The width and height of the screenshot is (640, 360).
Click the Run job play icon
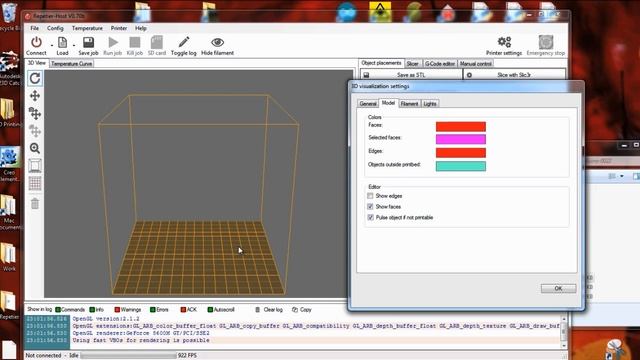point(113,42)
